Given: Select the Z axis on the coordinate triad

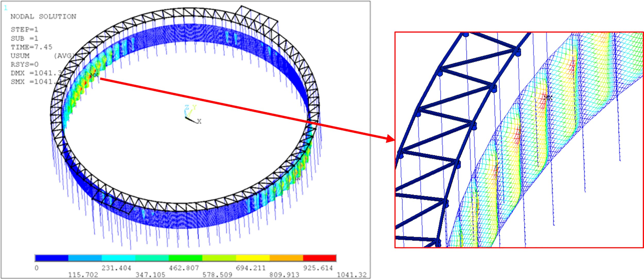Looking at the screenshot, I should coord(186,106).
